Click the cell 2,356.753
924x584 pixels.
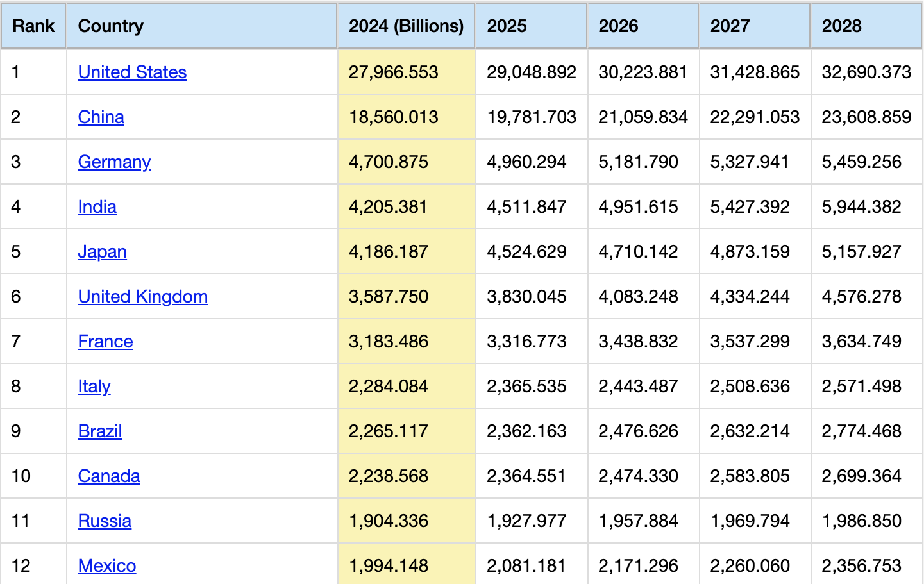coord(866,564)
